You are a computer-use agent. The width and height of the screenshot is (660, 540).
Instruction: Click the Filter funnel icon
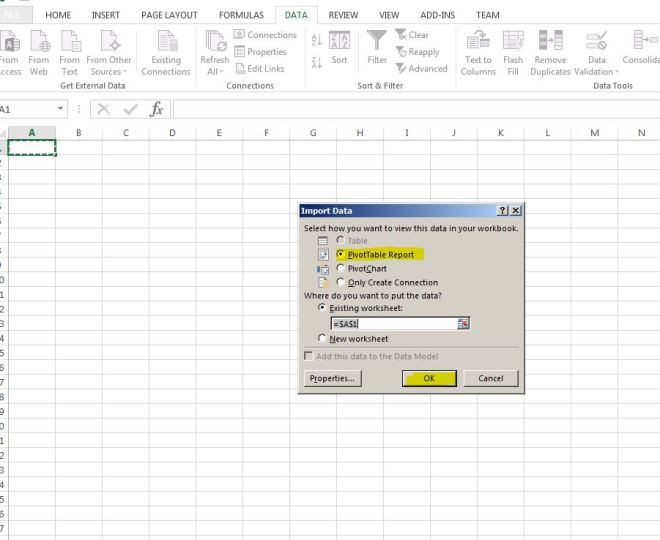(376, 41)
